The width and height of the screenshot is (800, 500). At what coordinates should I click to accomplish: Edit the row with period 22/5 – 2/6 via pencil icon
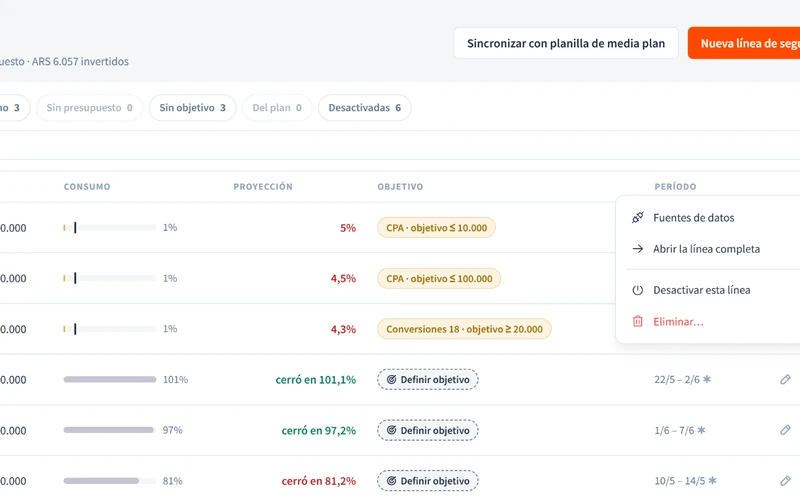(x=785, y=380)
